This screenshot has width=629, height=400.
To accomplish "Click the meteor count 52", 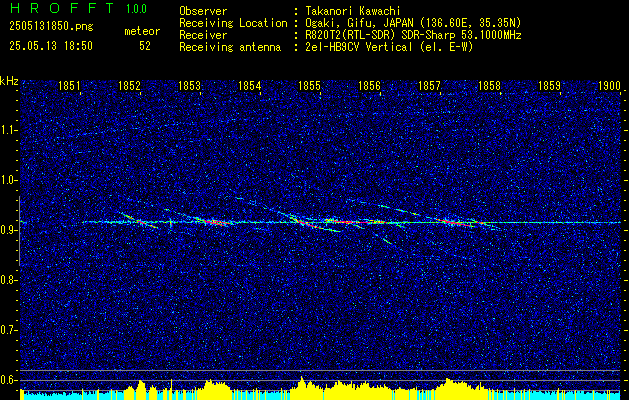I will pos(145,46).
